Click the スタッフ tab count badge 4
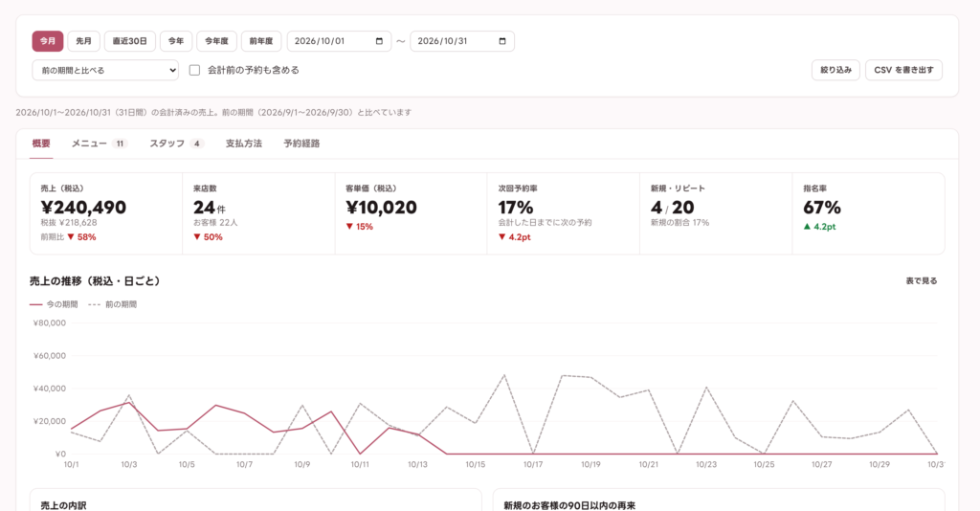 click(x=197, y=144)
